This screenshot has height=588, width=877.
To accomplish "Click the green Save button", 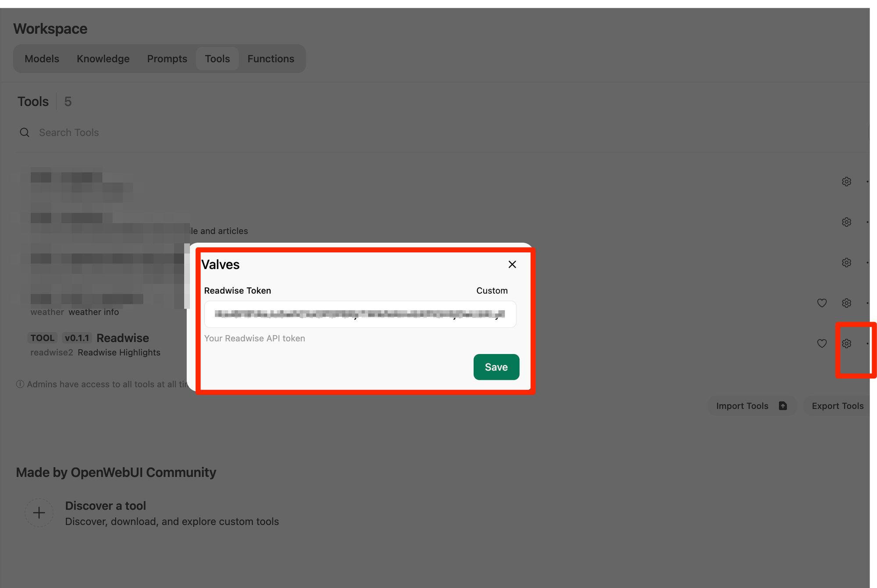I will 496,367.
